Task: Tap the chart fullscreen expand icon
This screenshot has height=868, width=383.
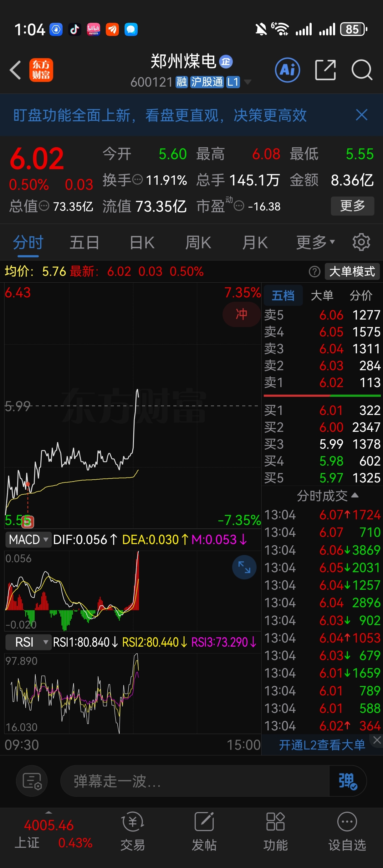Action: [244, 567]
